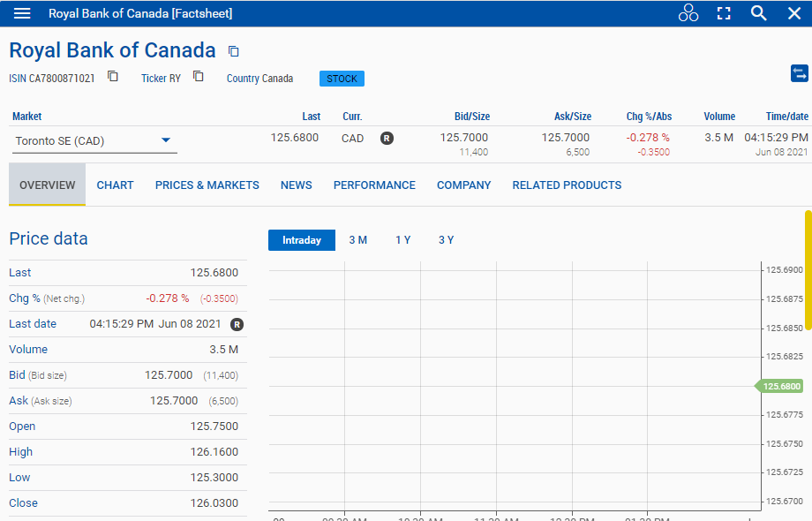Image resolution: width=812 pixels, height=521 pixels.
Task: Click the Volume label in Price data
Action: [x=28, y=350]
